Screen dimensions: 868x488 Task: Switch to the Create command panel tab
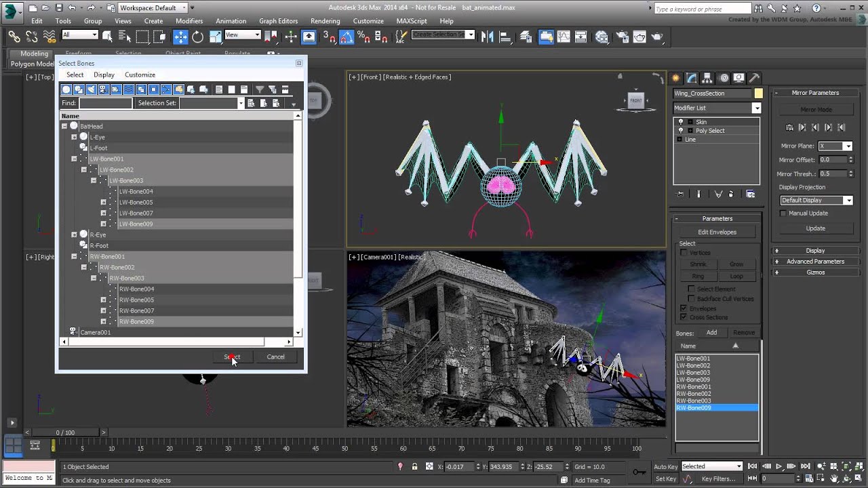coord(676,78)
